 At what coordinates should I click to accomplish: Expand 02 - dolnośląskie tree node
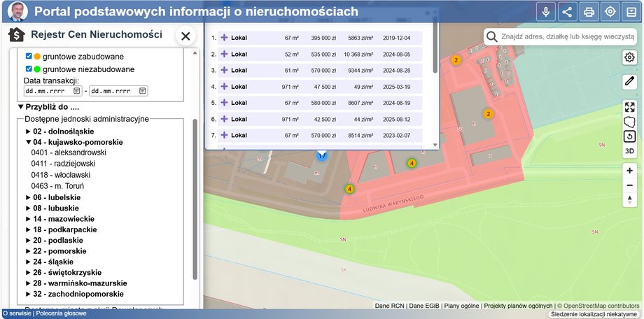[29, 132]
